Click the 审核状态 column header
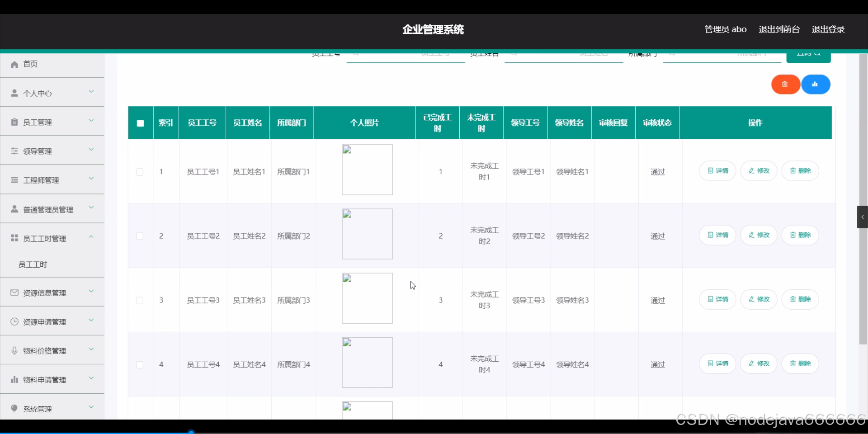Viewport: 868px width, 434px height. click(657, 123)
